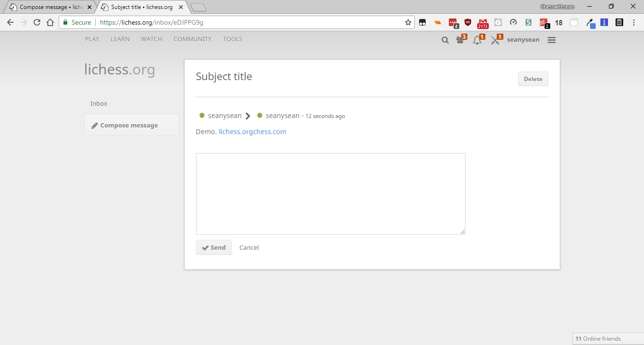Open the Stylish S extension
Viewport: 644px width, 345px height.
click(x=528, y=22)
